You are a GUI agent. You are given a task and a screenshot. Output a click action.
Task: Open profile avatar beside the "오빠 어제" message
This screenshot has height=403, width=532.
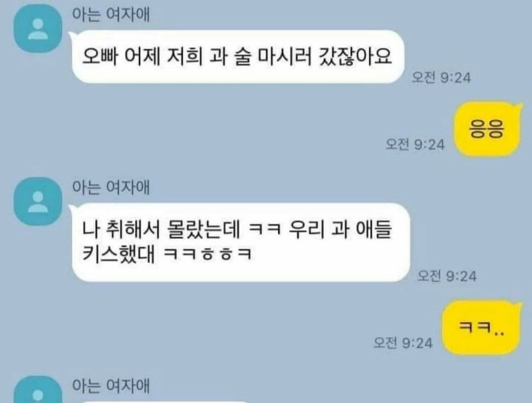point(38,29)
